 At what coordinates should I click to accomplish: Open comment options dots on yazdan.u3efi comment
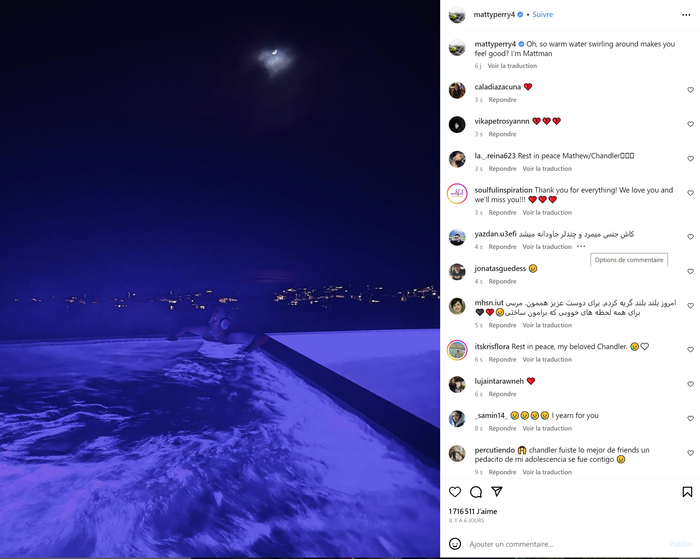pyautogui.click(x=581, y=246)
